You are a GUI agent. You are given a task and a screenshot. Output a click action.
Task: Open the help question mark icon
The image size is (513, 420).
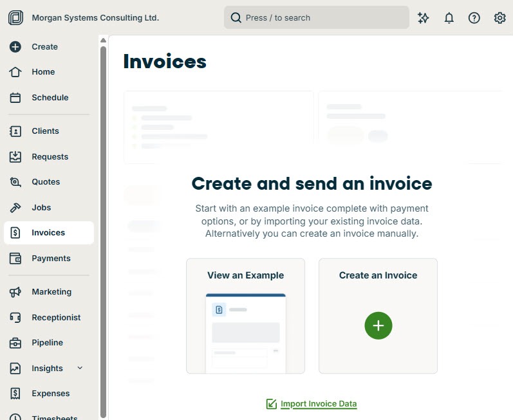pyautogui.click(x=474, y=17)
